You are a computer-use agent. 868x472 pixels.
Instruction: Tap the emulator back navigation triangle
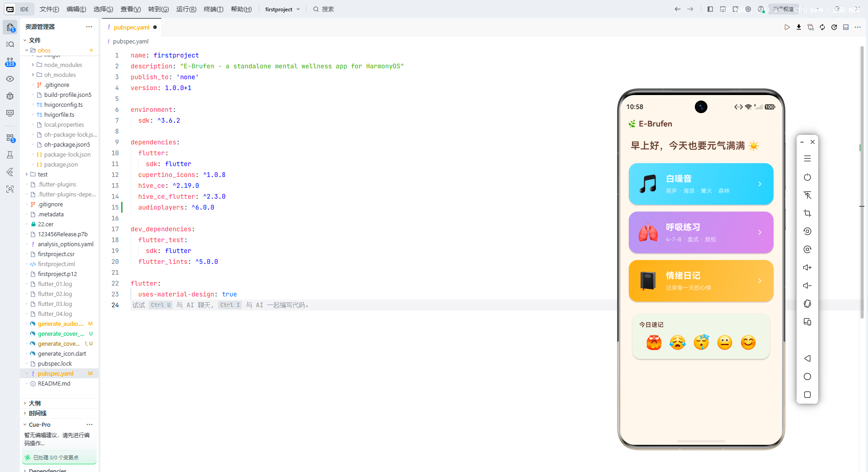[807, 358]
